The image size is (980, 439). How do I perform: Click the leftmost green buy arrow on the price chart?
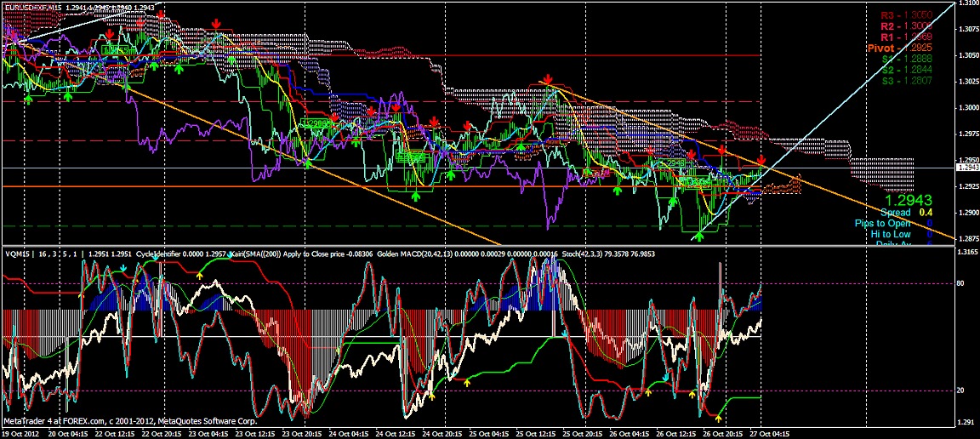(x=27, y=99)
